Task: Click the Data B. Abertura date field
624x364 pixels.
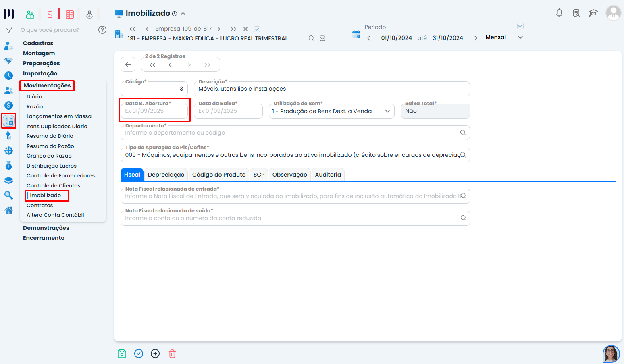Action: (x=154, y=111)
